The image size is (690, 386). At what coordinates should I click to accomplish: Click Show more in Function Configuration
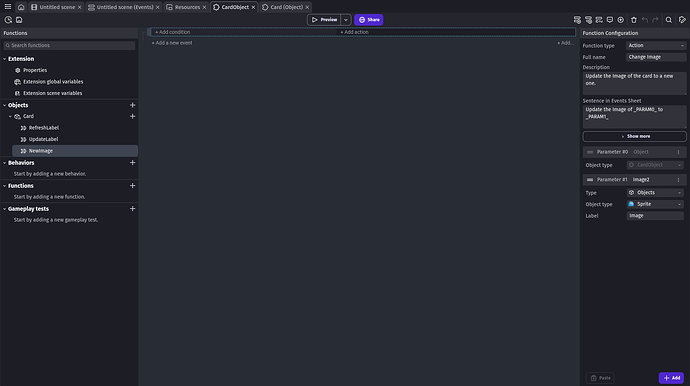[x=635, y=136]
